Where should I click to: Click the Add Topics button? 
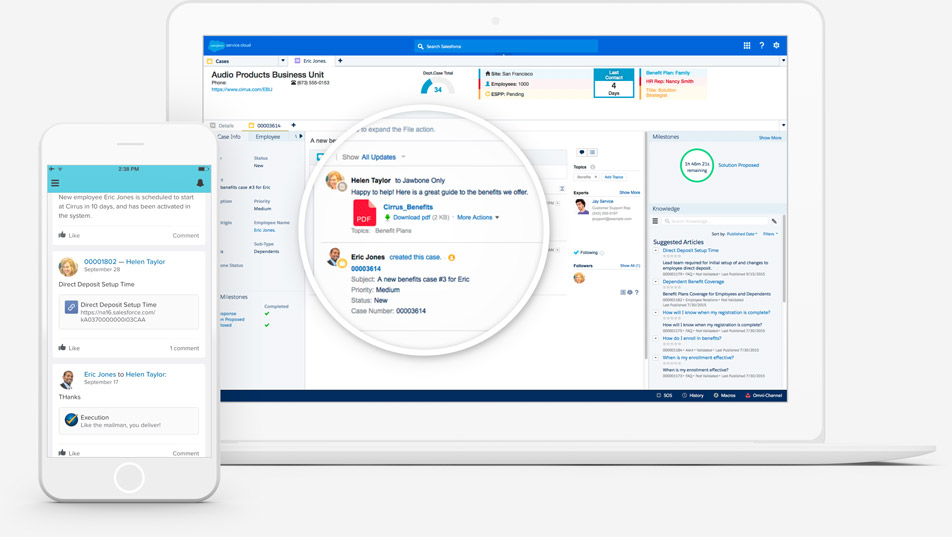[x=614, y=177]
